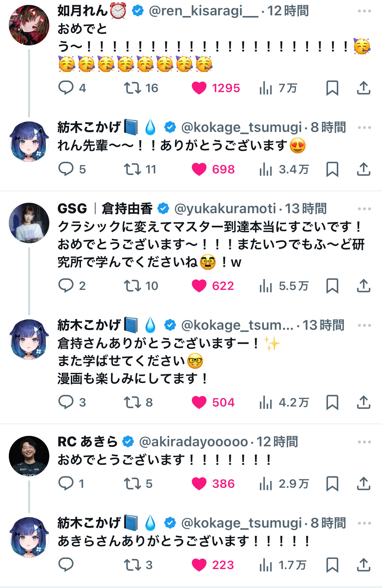Screen dimensions: 382x588
Task: Reply to 紡木こかげ's last tweet to あきら
Action: coord(66,565)
